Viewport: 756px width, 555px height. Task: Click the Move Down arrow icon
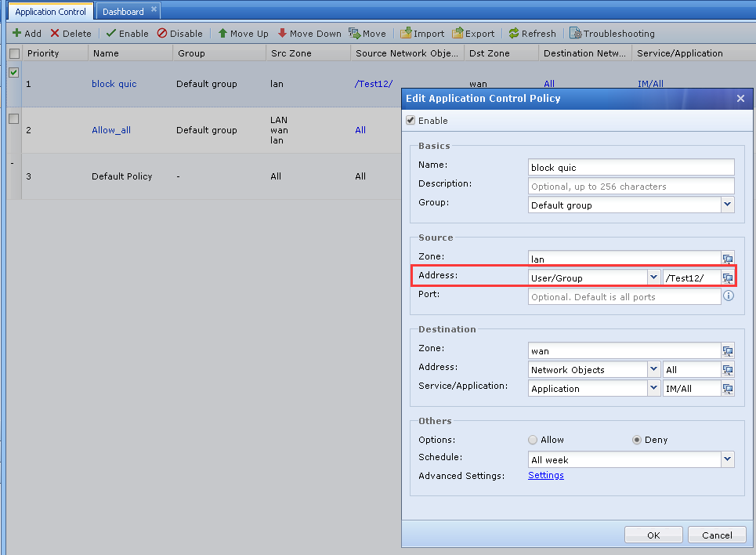point(282,34)
